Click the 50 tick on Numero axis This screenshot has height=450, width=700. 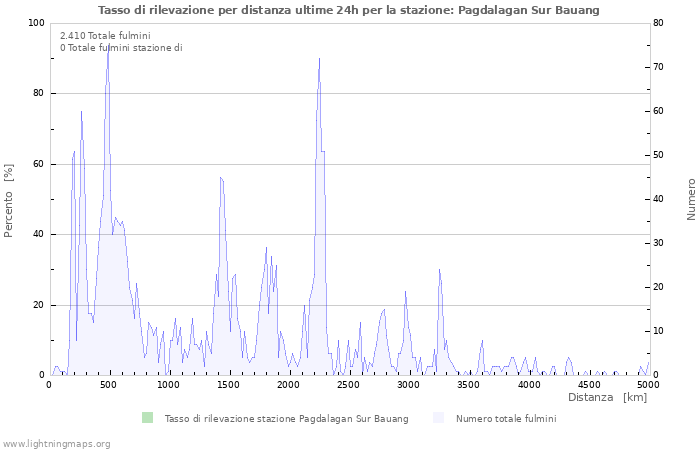658,155
